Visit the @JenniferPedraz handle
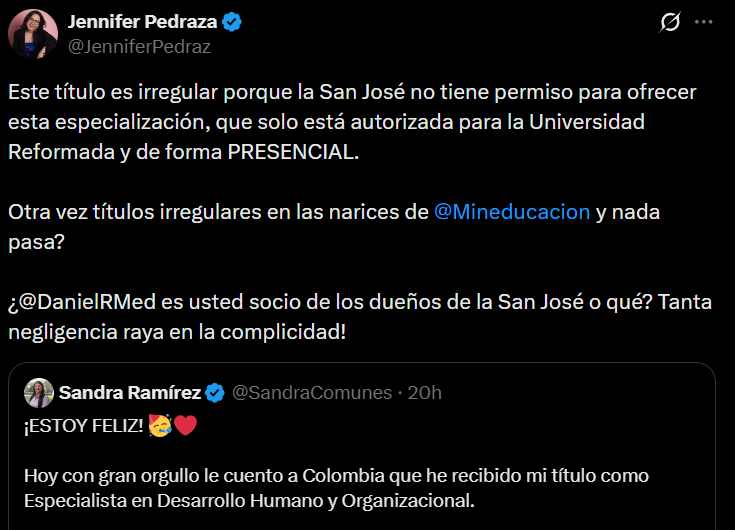The image size is (735, 530). [139, 45]
